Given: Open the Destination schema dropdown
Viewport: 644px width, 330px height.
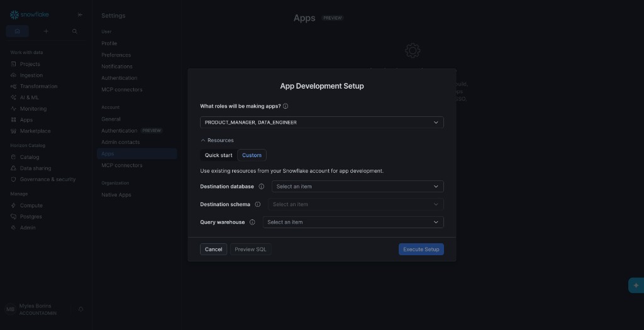Looking at the screenshot, I should pos(356,204).
